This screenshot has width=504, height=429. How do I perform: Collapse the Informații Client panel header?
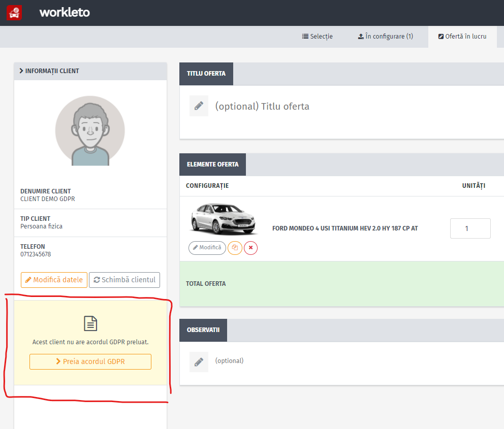(90, 71)
